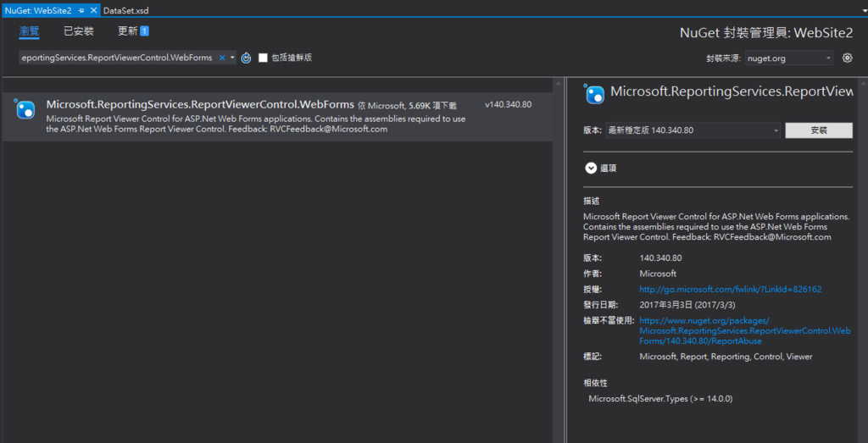Open NuGet package source settings gear
Image resolution: width=868 pixels, height=443 pixels.
point(847,58)
